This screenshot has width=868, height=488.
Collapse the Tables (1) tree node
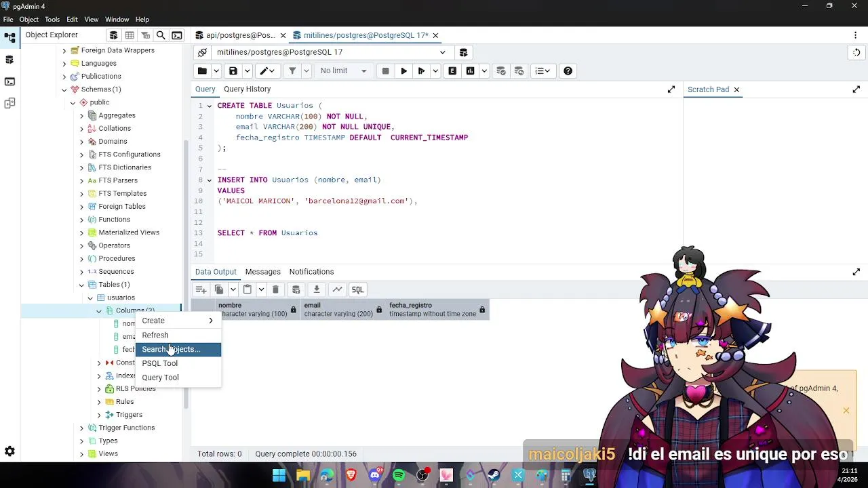pyautogui.click(x=82, y=285)
